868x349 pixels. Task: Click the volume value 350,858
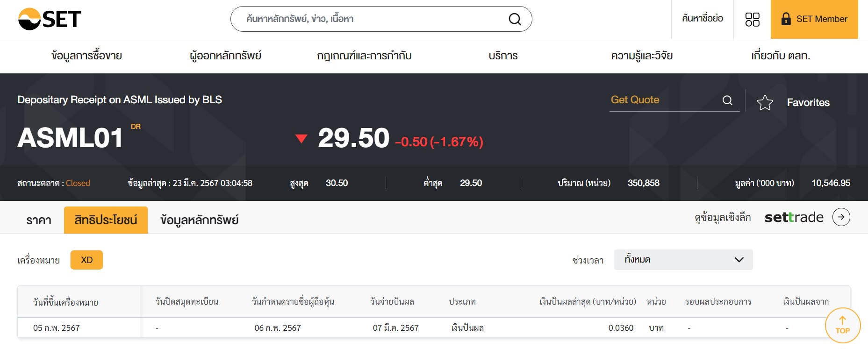[644, 183]
